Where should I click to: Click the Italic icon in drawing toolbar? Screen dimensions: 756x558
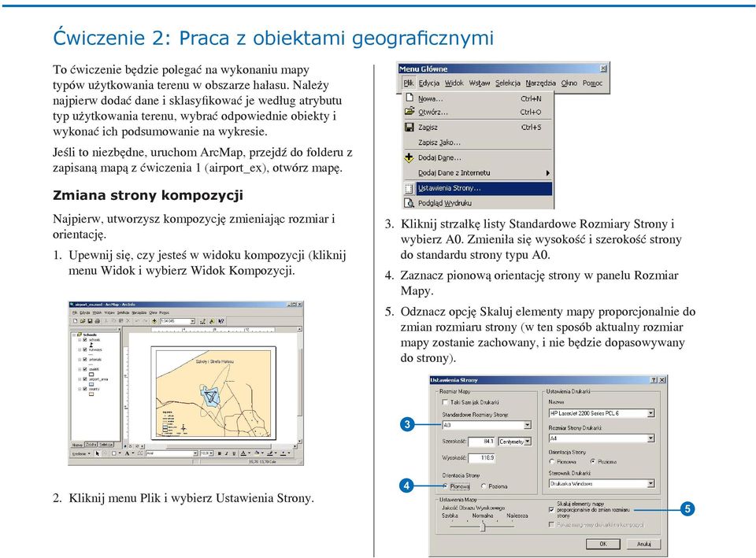click(x=227, y=453)
